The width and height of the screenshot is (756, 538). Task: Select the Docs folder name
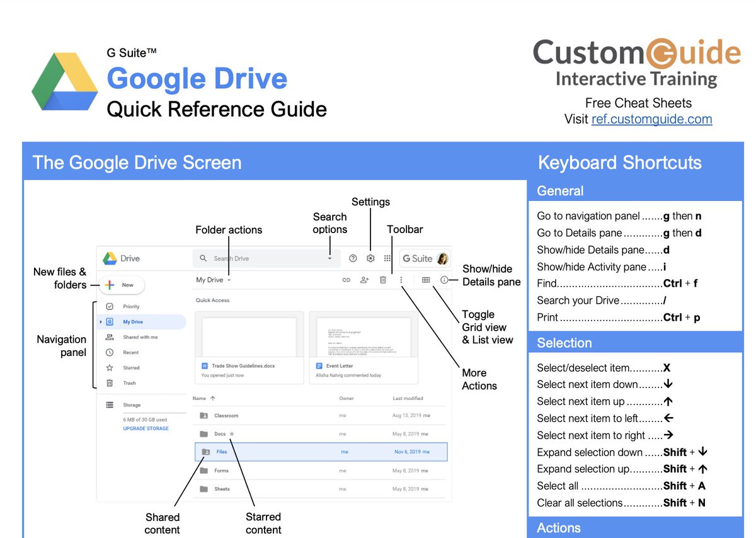220,434
